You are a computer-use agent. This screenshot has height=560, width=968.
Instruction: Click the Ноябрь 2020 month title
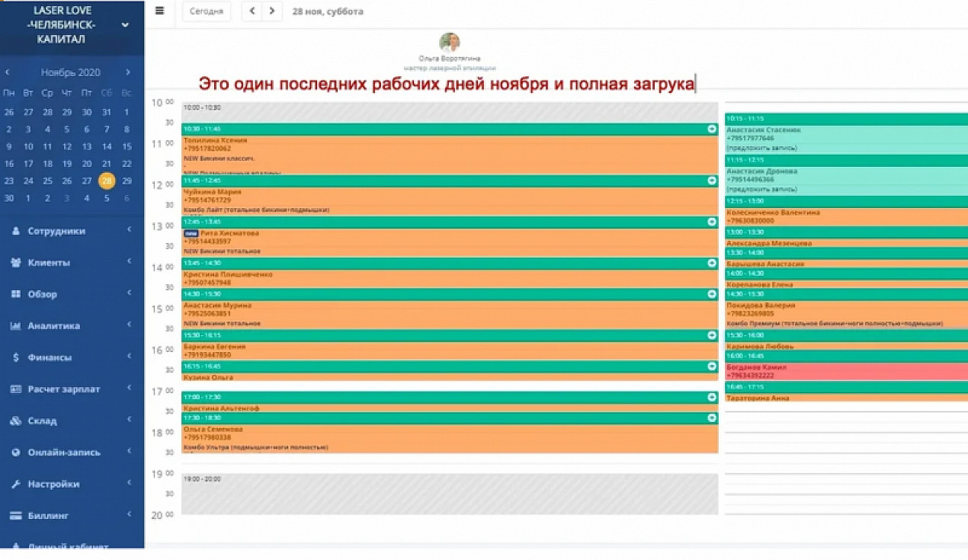pos(71,72)
